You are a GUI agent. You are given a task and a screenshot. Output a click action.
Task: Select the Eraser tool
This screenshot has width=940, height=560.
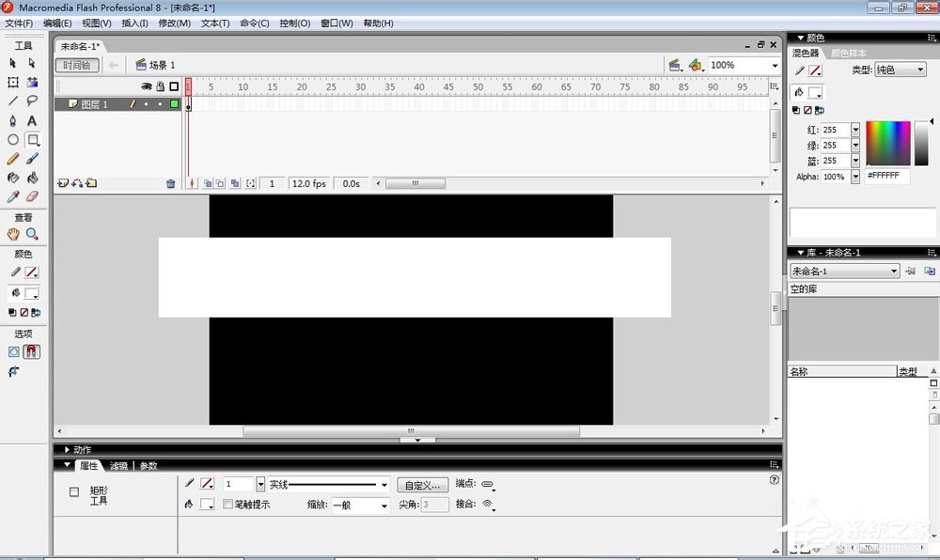coord(32,197)
